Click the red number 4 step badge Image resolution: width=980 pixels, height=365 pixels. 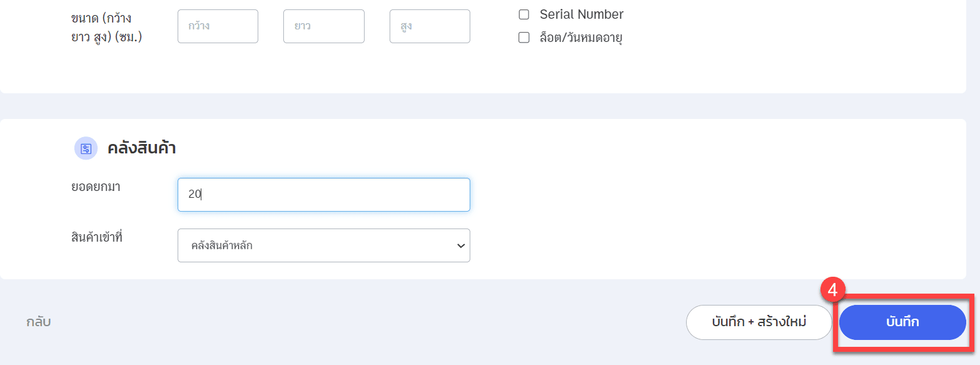[x=832, y=290]
